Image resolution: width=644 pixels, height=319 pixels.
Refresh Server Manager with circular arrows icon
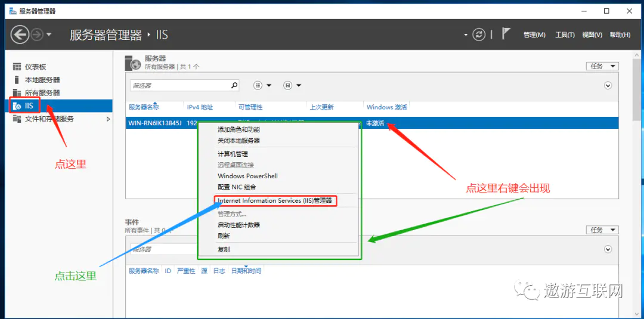(479, 35)
